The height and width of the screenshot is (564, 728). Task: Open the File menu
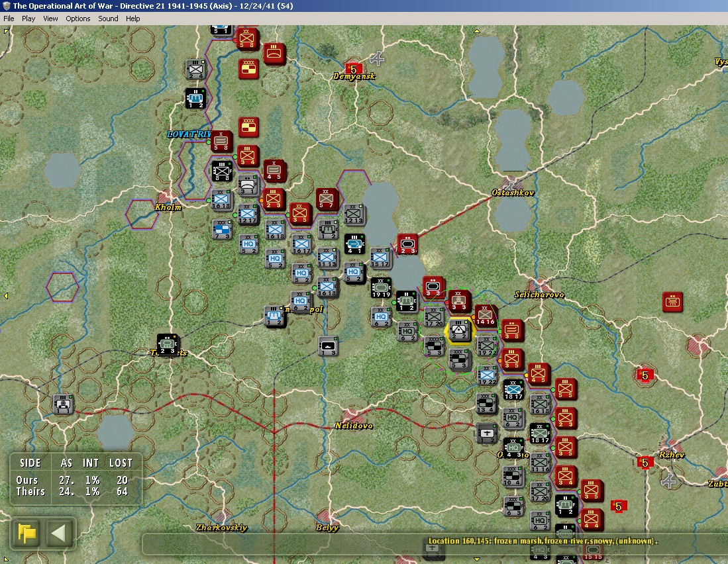point(9,19)
